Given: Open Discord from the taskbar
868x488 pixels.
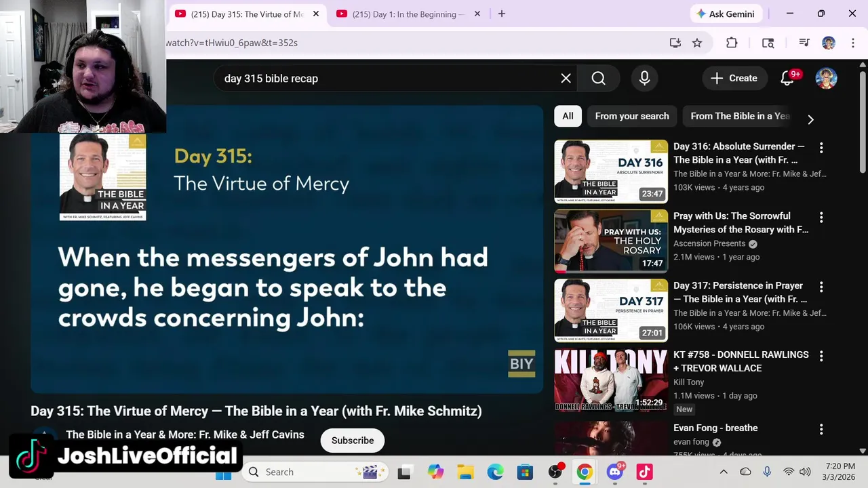Looking at the screenshot, I should (x=615, y=472).
